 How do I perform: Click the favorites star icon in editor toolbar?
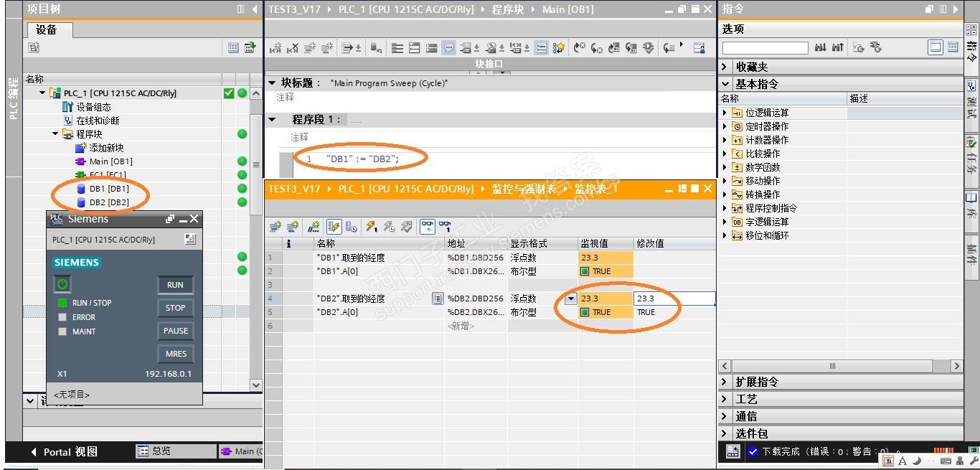pyautogui.click(x=558, y=48)
